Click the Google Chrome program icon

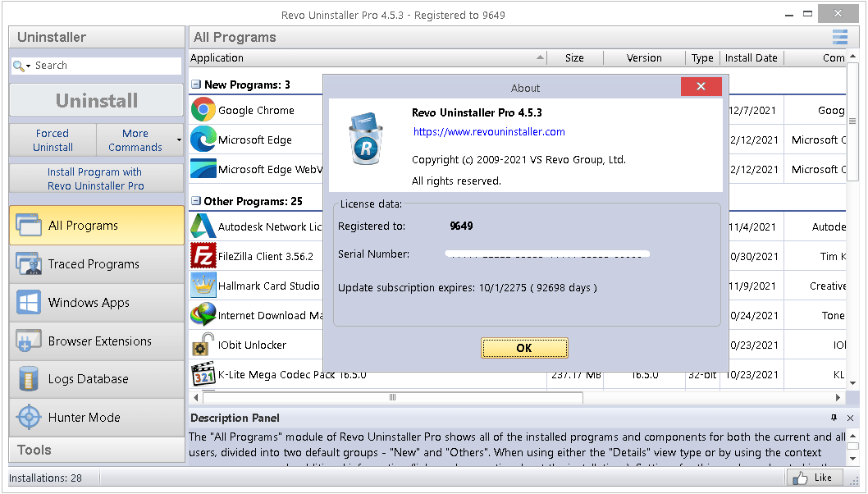[x=203, y=110]
